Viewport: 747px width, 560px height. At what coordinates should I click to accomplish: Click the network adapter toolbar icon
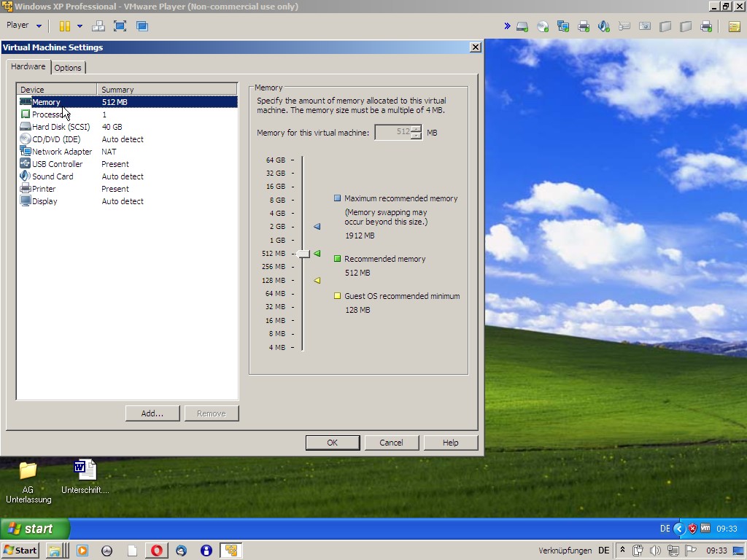563,26
